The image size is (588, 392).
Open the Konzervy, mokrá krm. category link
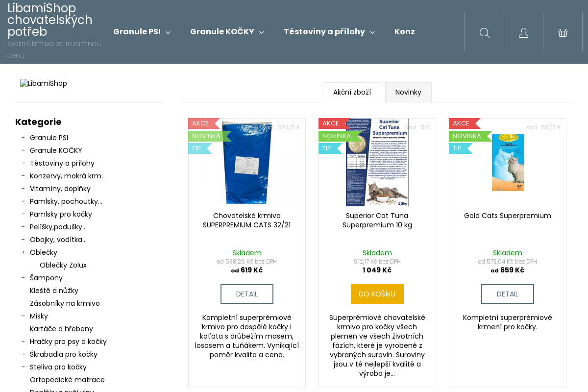click(66, 175)
